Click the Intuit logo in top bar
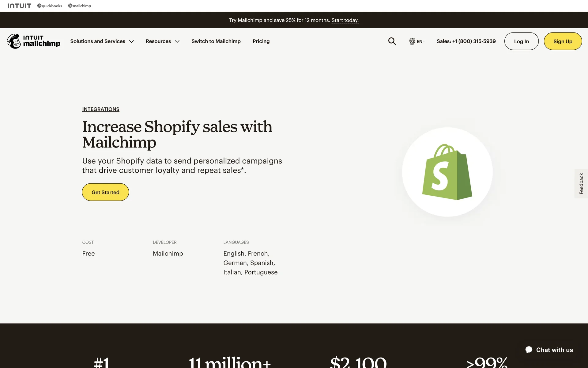The image size is (588, 368). coord(19,6)
